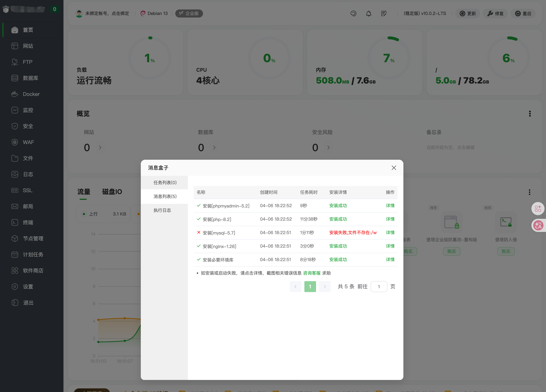
Task: Go to next page in pagination
Action: (325, 287)
